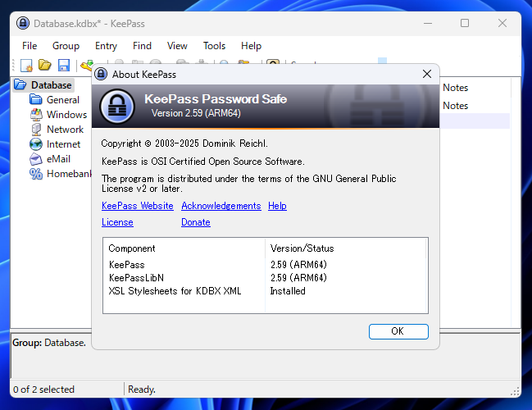Open the KeePass Website link
The height and width of the screenshot is (410, 532).
[x=138, y=206]
